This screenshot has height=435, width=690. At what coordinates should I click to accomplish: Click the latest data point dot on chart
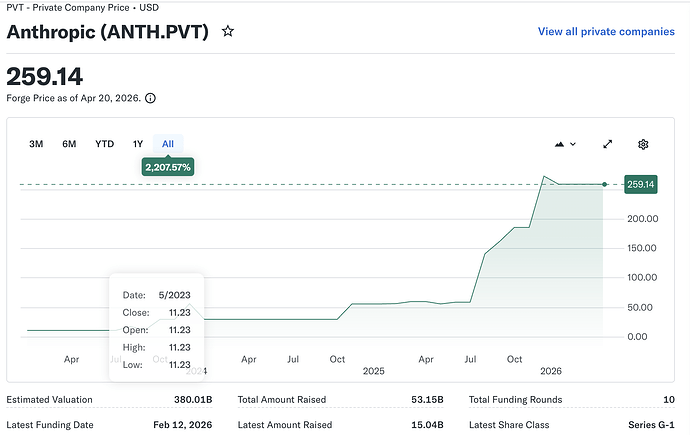605,184
